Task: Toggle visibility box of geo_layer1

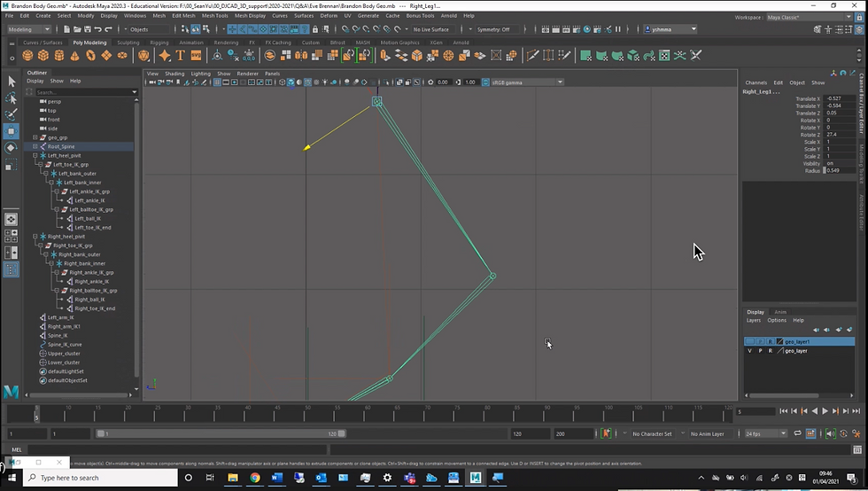Action: point(749,341)
